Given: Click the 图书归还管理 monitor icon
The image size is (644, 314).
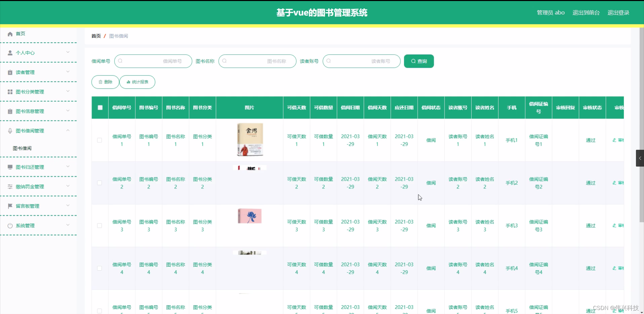Looking at the screenshot, I should (10, 167).
